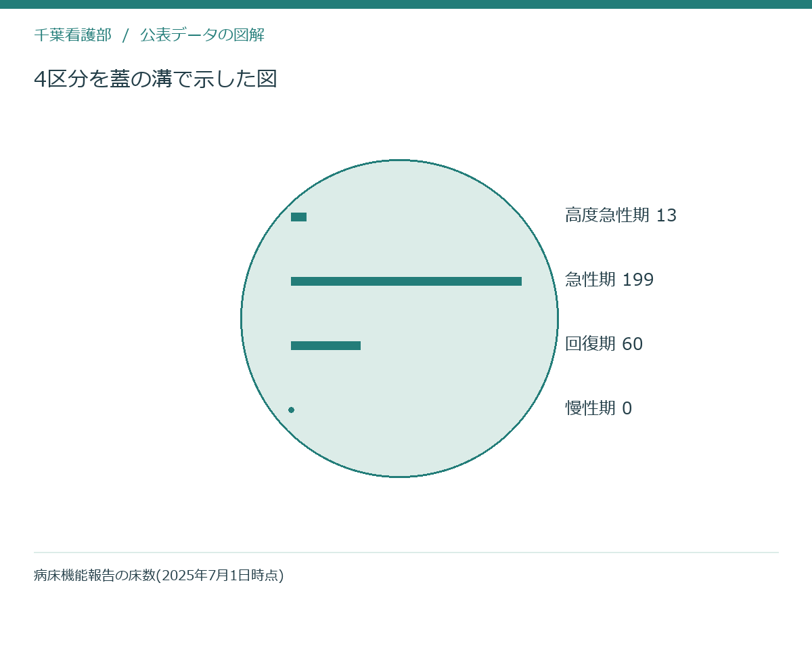Open the 公表データの図解 breadcrumb link

[202, 35]
